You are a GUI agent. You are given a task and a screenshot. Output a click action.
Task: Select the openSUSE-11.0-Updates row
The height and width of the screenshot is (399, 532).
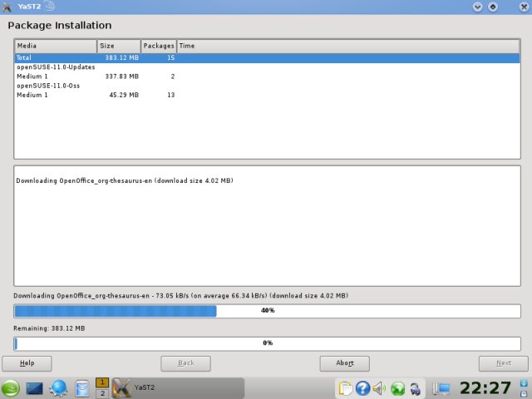click(x=267, y=66)
